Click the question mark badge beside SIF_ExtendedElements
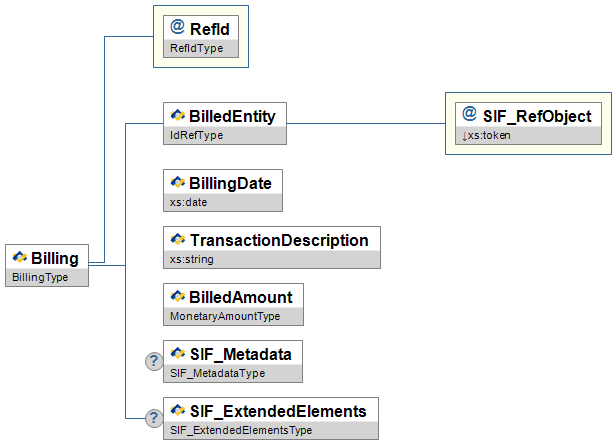The height and width of the screenshot is (444, 616). tap(154, 419)
